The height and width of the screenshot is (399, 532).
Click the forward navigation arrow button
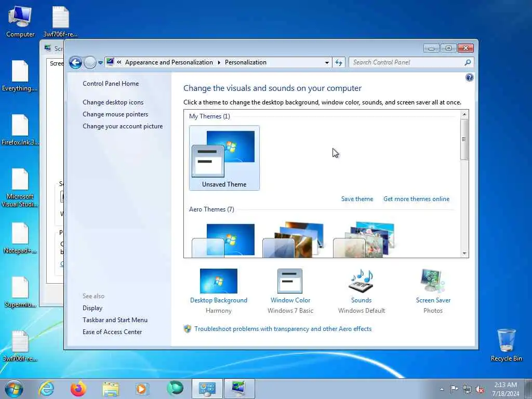click(x=90, y=62)
